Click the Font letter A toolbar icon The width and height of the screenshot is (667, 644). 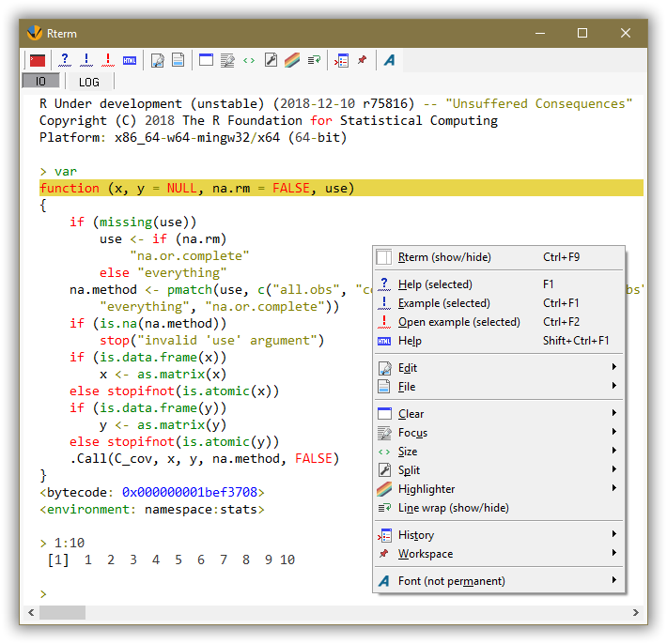tap(389, 60)
